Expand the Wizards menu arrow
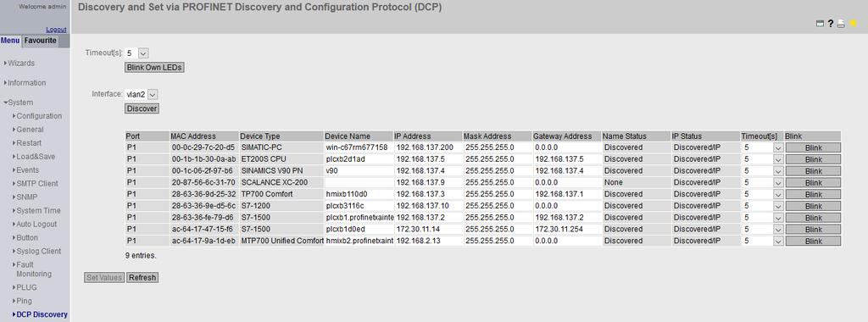 [x=5, y=63]
